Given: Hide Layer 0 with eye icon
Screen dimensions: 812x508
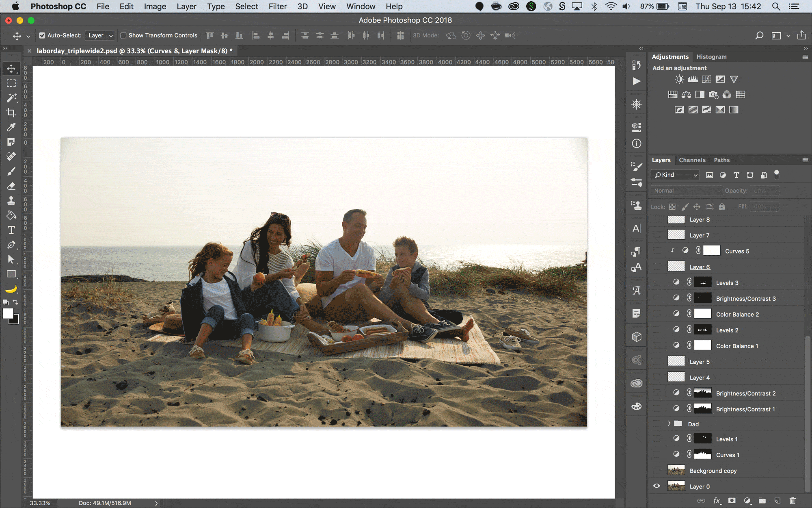Looking at the screenshot, I should click(657, 486).
